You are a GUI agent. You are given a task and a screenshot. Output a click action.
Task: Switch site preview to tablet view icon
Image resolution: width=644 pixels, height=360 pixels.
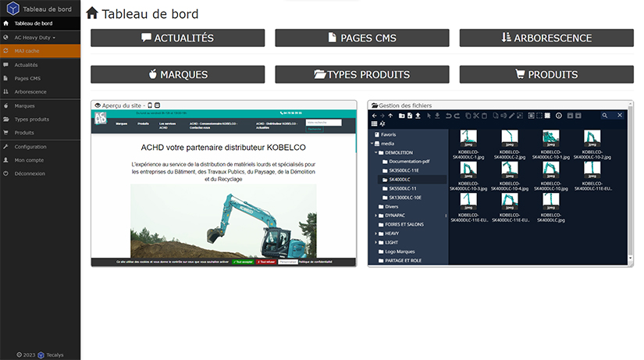pyautogui.click(x=158, y=105)
